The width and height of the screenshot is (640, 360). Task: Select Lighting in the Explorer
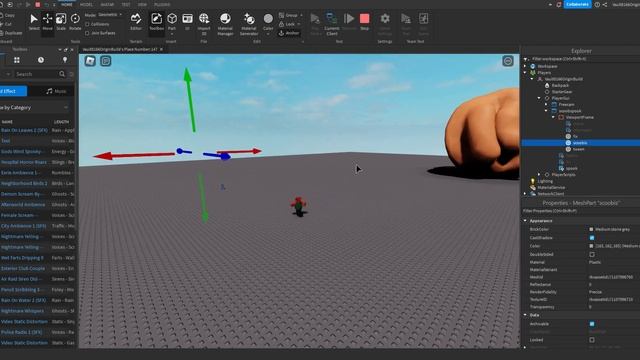click(x=545, y=181)
